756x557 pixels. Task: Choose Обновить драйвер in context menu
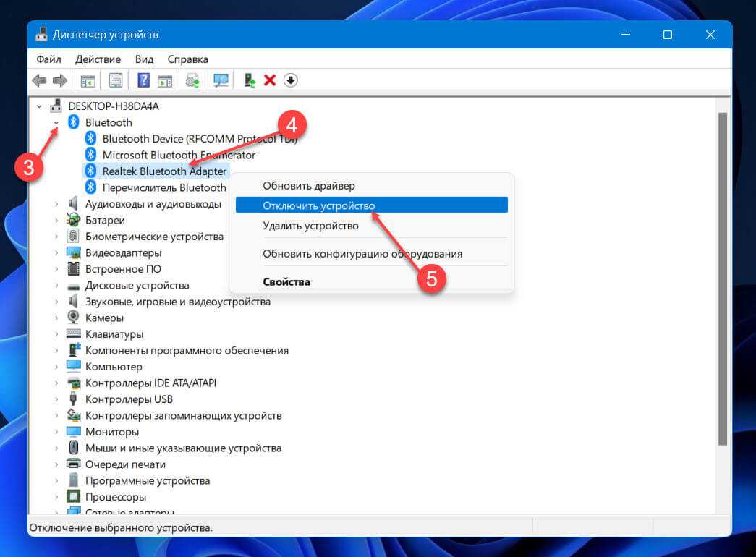tap(371, 186)
